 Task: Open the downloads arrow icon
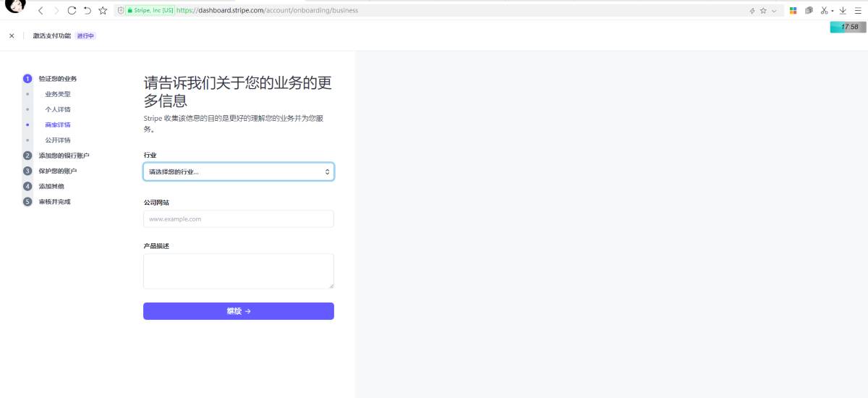click(843, 11)
